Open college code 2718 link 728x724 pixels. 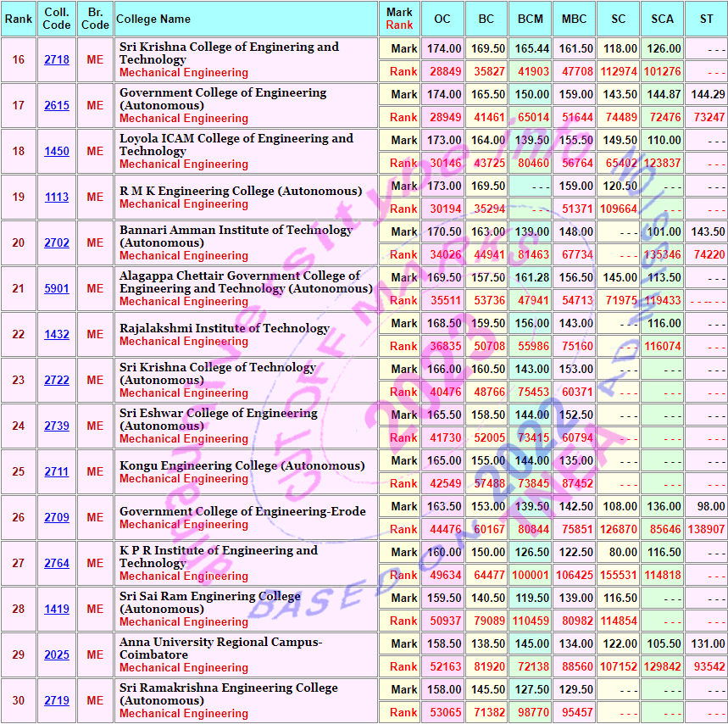tap(57, 59)
